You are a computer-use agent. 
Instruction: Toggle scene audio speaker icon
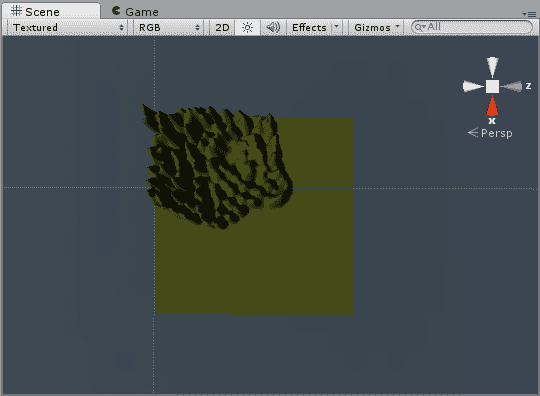[x=273, y=27]
